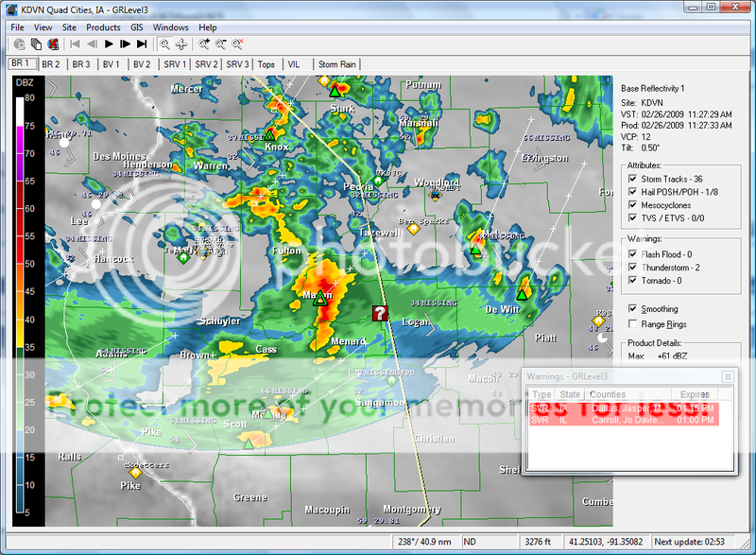756x555 pixels.
Task: Switch to the Storm Rain tab
Action: pos(337,64)
